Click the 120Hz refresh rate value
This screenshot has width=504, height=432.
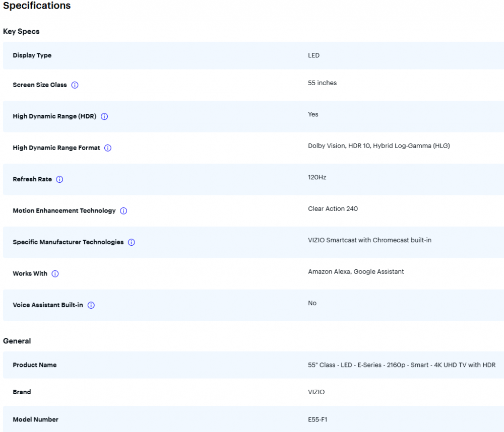point(317,177)
